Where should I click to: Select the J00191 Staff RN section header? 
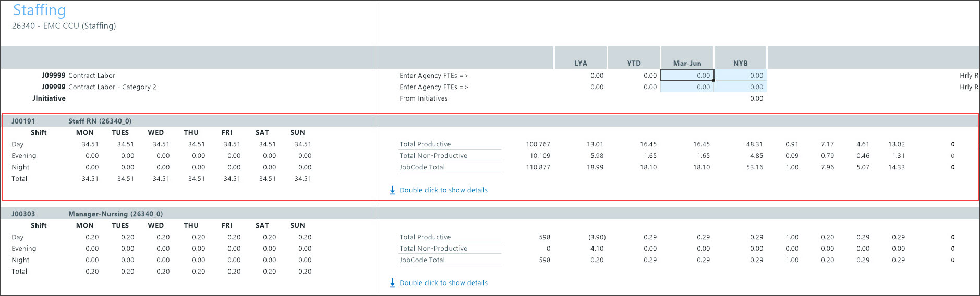[x=100, y=121]
